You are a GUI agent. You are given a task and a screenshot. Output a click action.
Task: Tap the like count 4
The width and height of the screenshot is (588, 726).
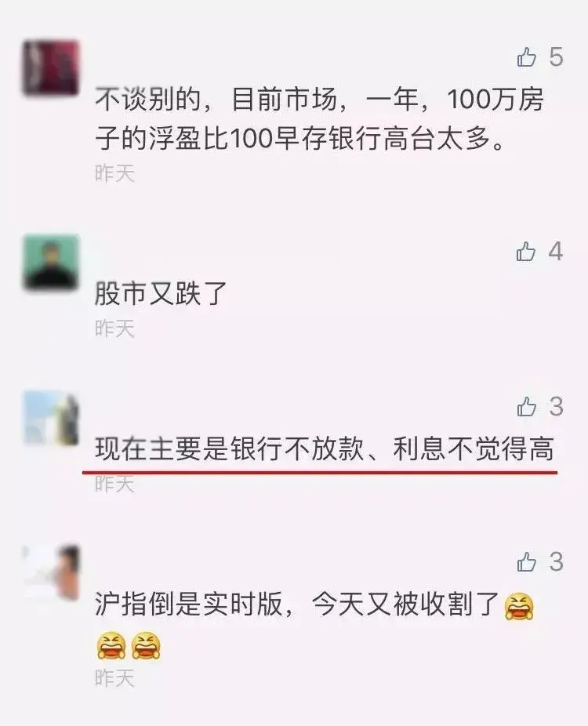[x=556, y=252]
